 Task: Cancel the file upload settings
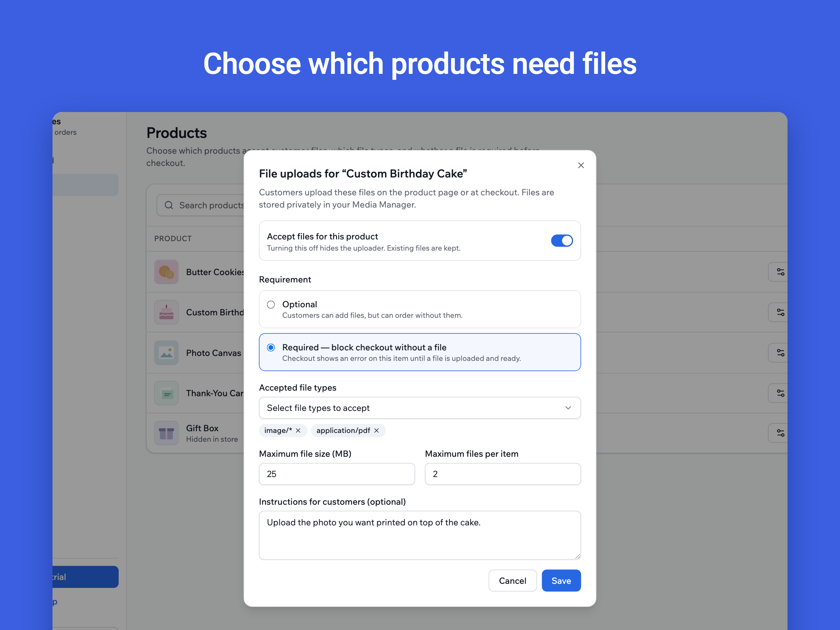(512, 580)
